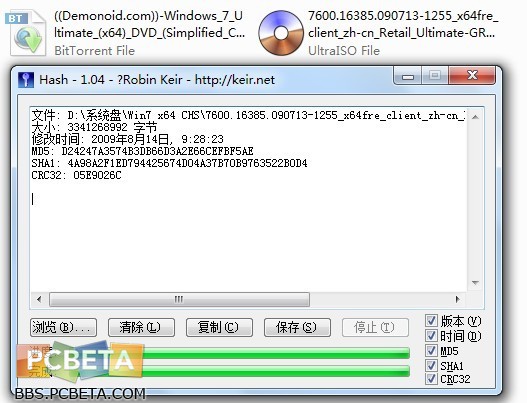Click the horizontal scrollbar left arrow
This screenshot has width=527, height=403.
tap(39, 299)
